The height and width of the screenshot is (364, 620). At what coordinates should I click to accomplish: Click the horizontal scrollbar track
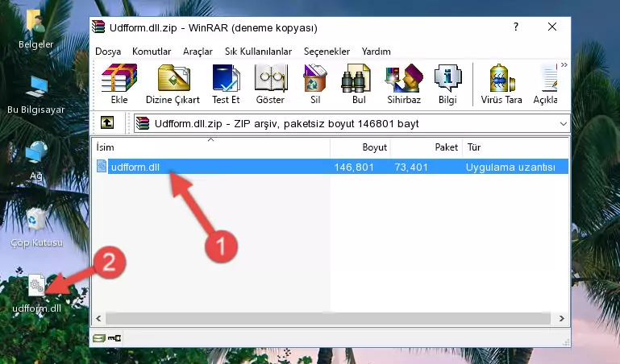click(x=328, y=318)
